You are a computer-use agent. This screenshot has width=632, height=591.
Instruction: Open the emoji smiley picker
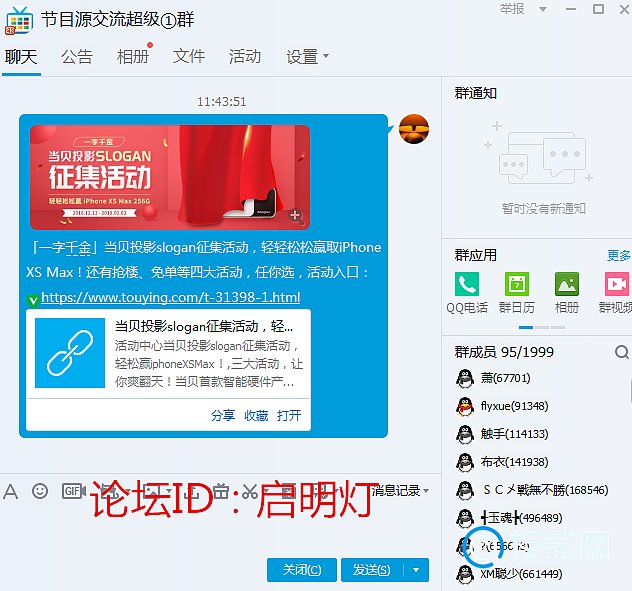tap(40, 491)
